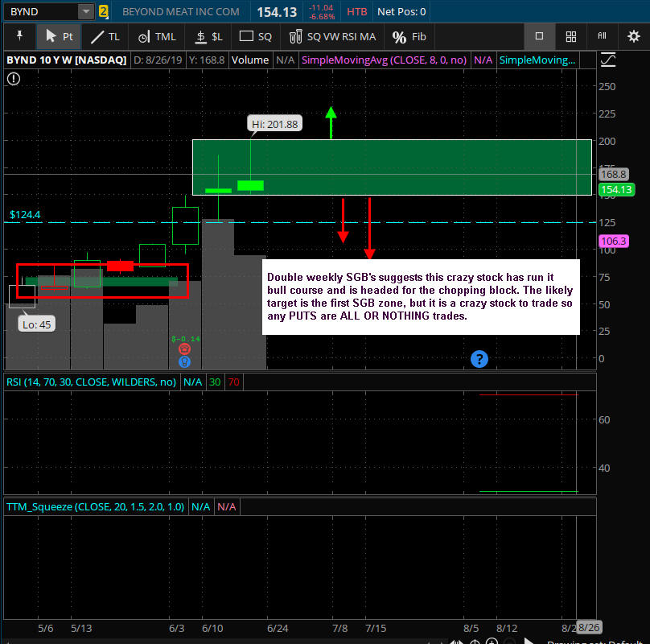650x644 pixels.
Task: Click the blue question mark help icon
Action: click(479, 359)
